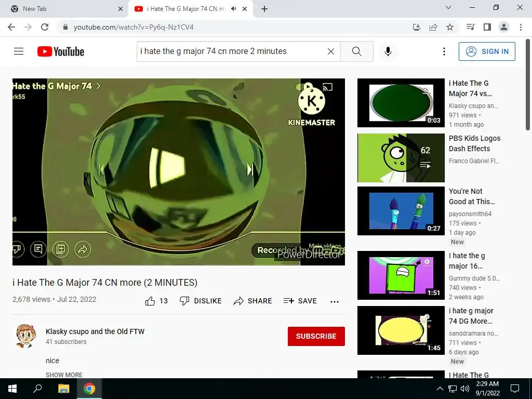Go back in browser history
Image resolution: width=532 pixels, height=399 pixels.
pos(11,27)
